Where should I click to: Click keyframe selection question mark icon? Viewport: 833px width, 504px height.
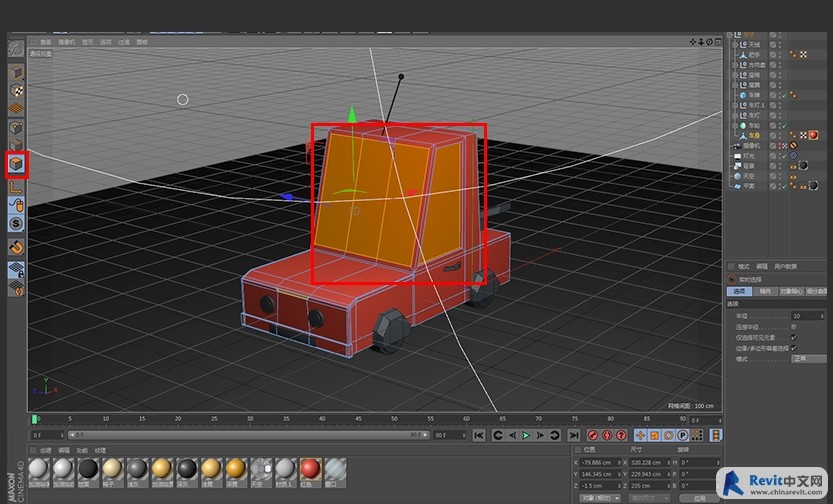[621, 435]
